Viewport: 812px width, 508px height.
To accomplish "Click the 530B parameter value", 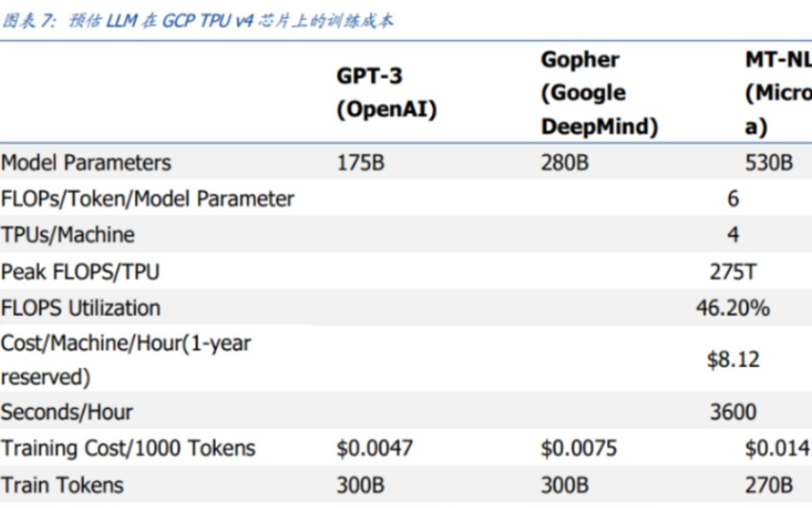I will click(769, 162).
